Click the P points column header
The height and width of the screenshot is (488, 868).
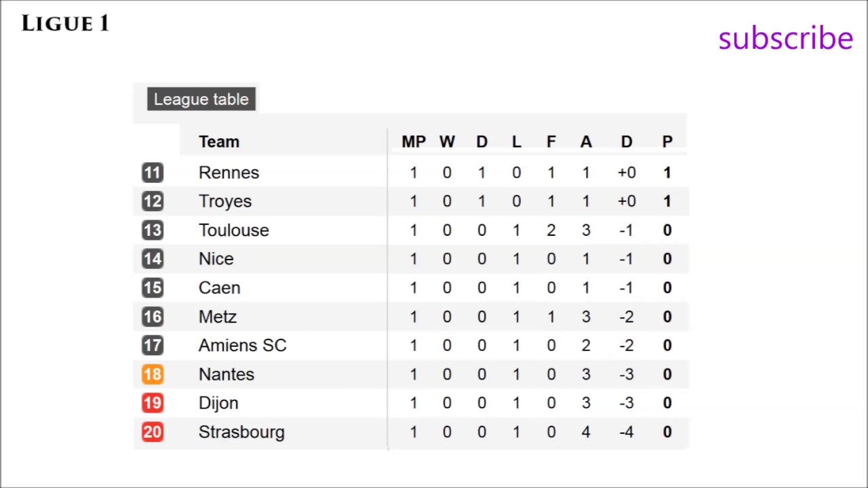pos(667,142)
